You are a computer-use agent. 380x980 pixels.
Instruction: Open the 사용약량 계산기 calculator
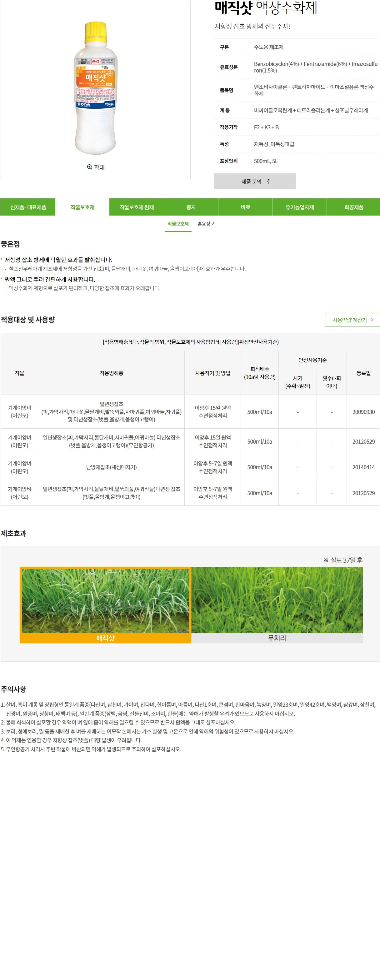pos(352,320)
